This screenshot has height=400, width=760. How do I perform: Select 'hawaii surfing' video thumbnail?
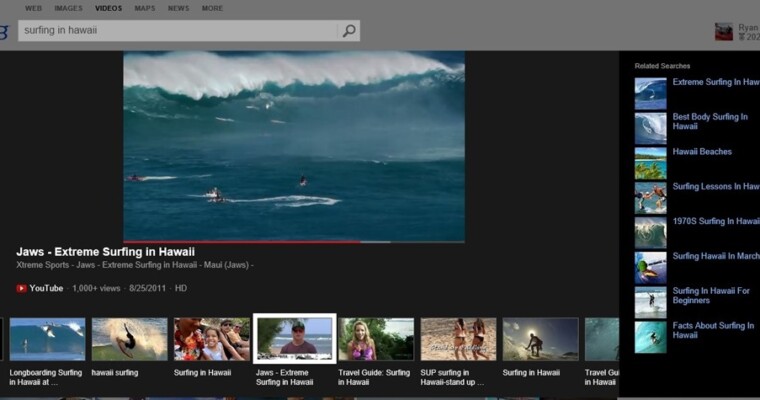coord(129,339)
